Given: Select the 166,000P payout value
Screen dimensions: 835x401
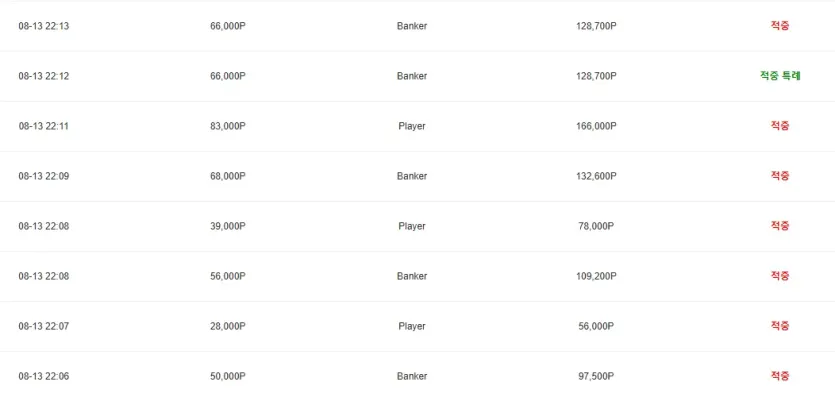Looking at the screenshot, I should coord(596,126).
